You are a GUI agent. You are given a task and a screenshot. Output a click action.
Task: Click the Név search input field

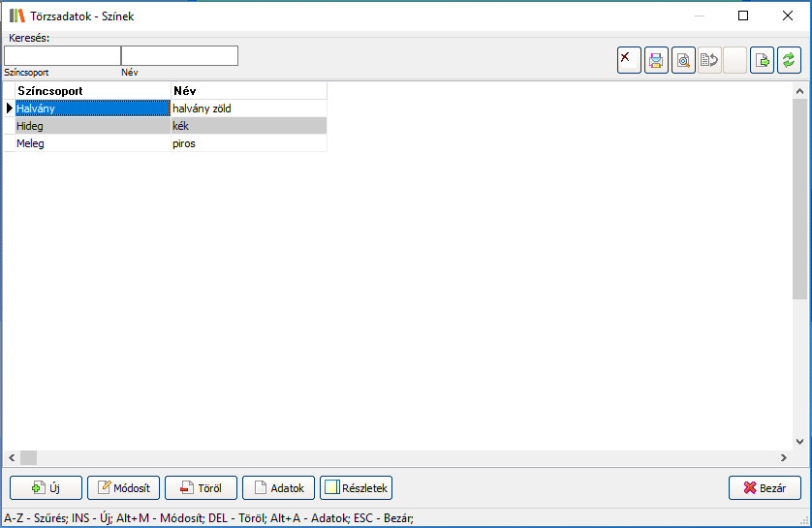coord(179,56)
